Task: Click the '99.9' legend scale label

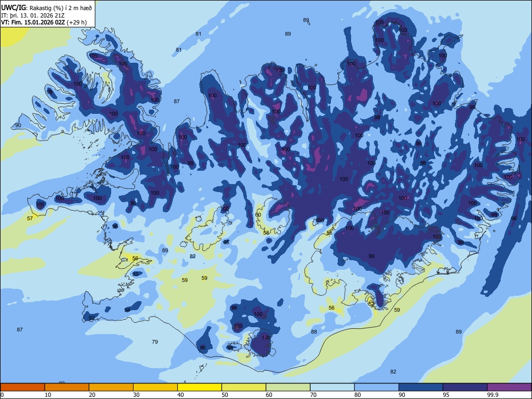Action: pyautogui.click(x=493, y=395)
